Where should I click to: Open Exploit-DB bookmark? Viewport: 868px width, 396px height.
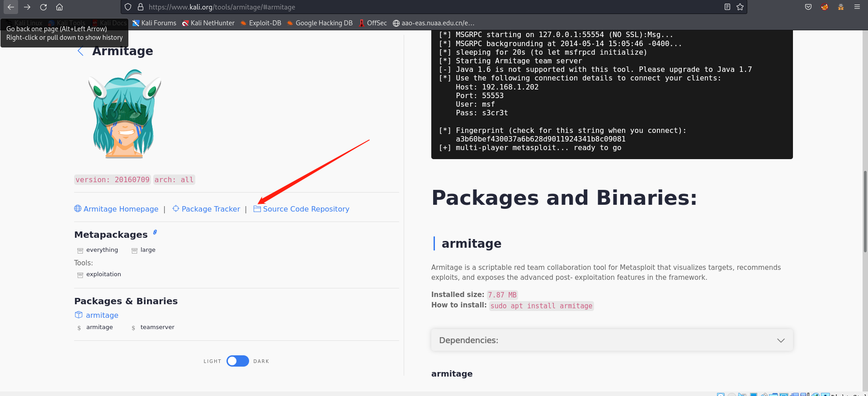(261, 23)
